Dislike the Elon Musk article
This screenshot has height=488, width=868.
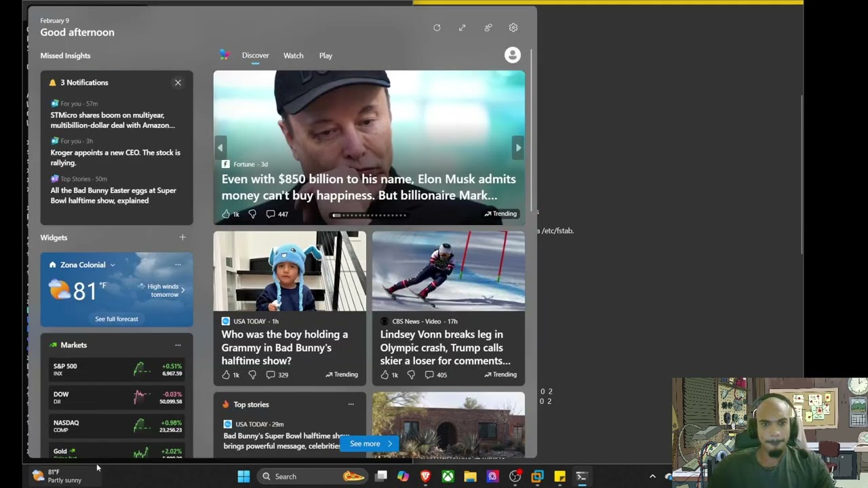click(252, 214)
